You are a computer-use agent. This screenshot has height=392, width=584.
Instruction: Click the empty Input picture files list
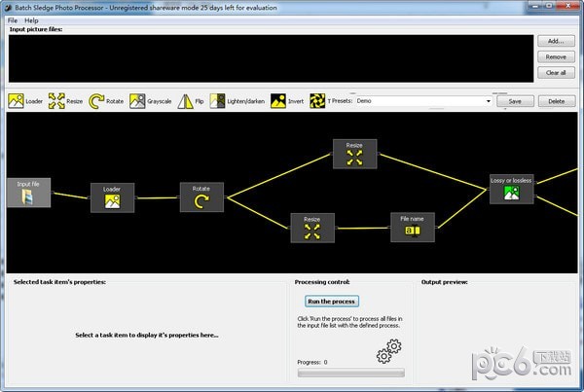point(271,58)
